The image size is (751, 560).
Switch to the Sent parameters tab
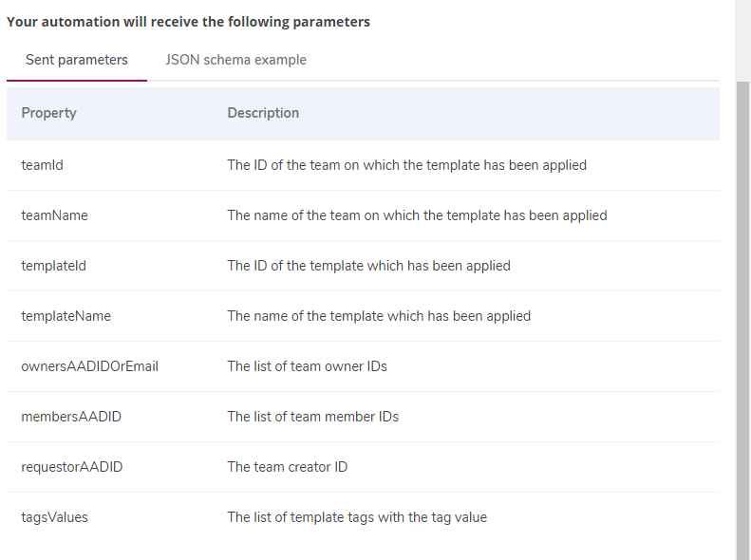tap(77, 61)
